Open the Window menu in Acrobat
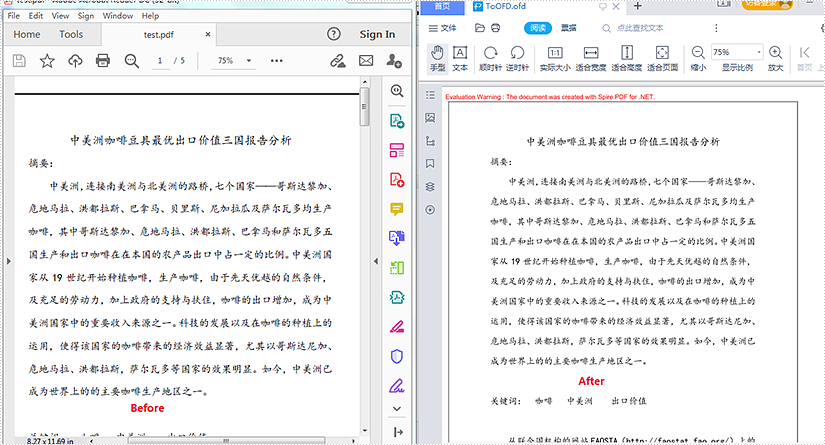Image resolution: width=825 pixels, height=445 pixels. 118,16
